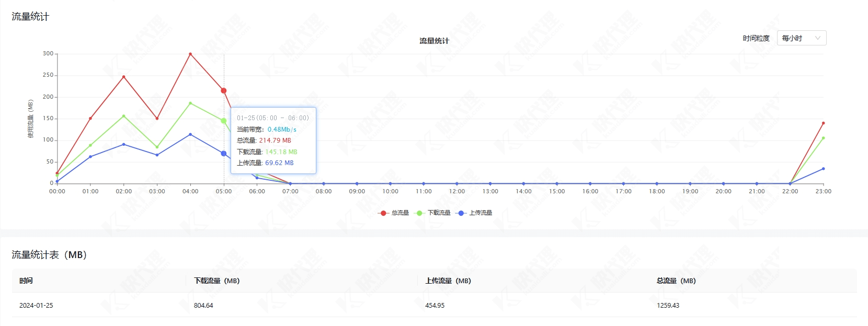Click the blue data point at 12:00
868x326 pixels.
(457, 184)
